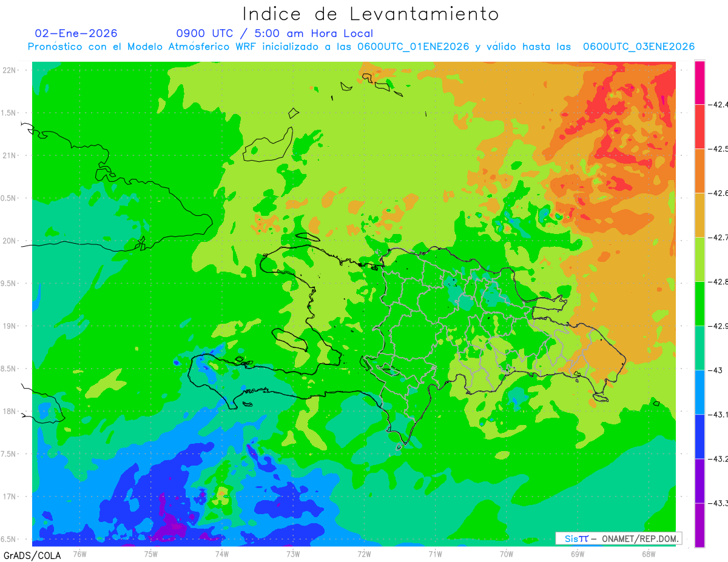Click the "76W" longitude label
Image resolution: width=728 pixels, height=562 pixels.
[x=79, y=554]
